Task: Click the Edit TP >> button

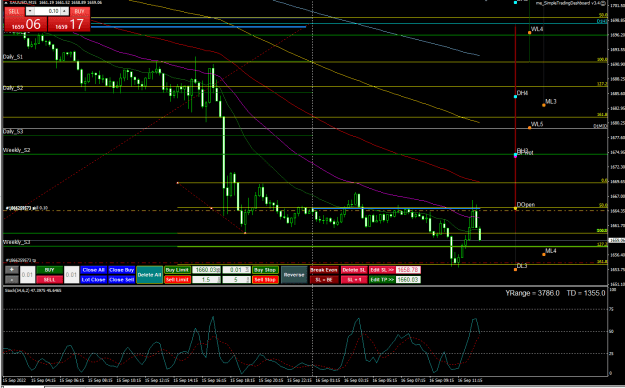Action: [x=382, y=280]
